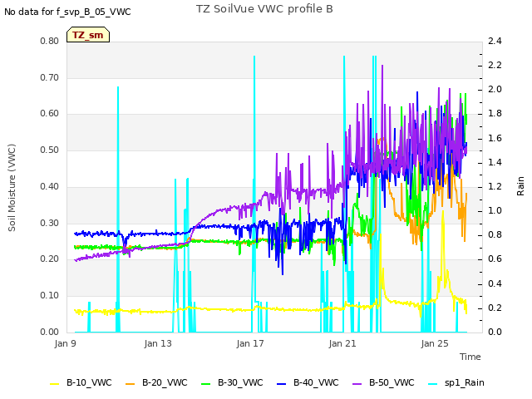
Task: Click the Soil Moisture (VWC) axis label
Action: [12, 188]
